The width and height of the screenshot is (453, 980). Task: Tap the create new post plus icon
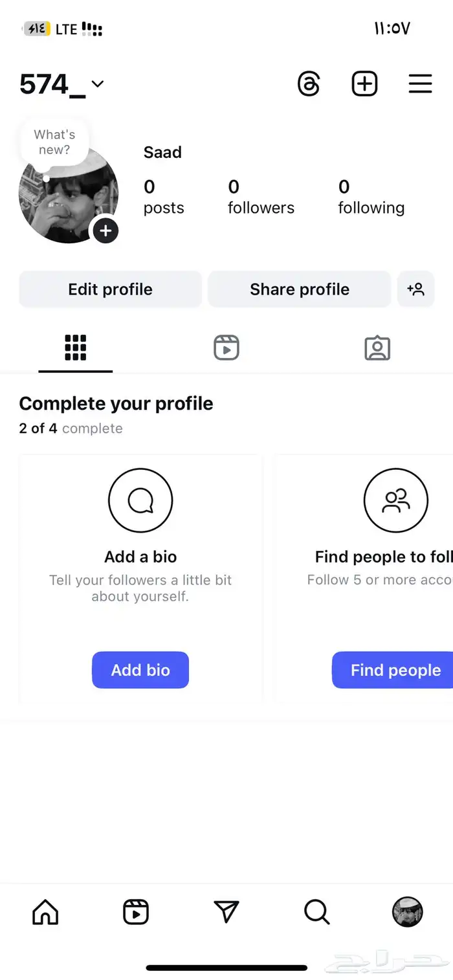pos(364,84)
